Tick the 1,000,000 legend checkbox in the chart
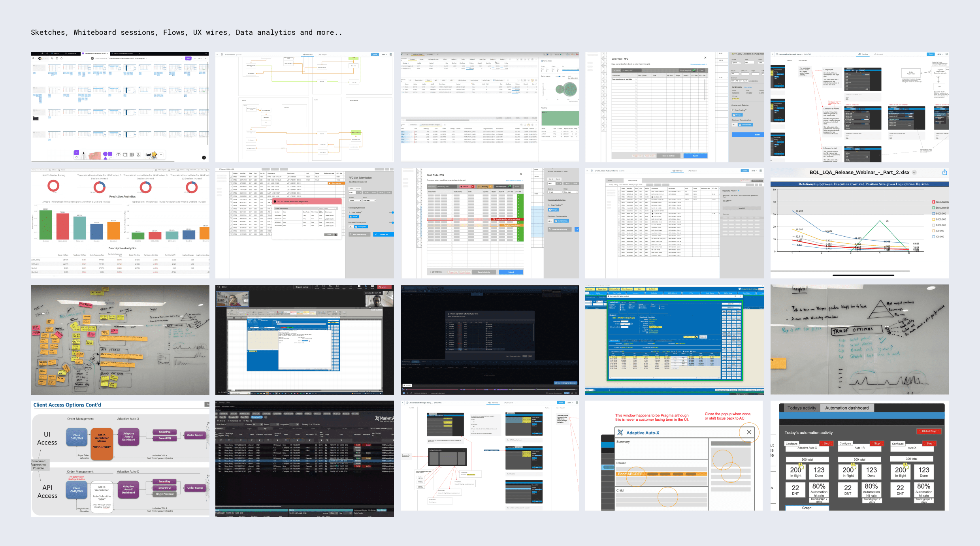The width and height of the screenshot is (980, 546). [934, 225]
